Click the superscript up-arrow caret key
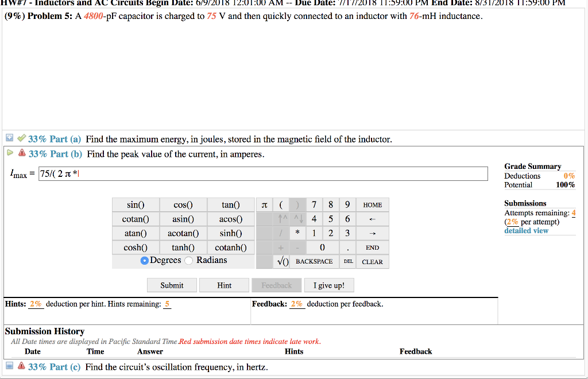588x379 pixels. coord(281,219)
